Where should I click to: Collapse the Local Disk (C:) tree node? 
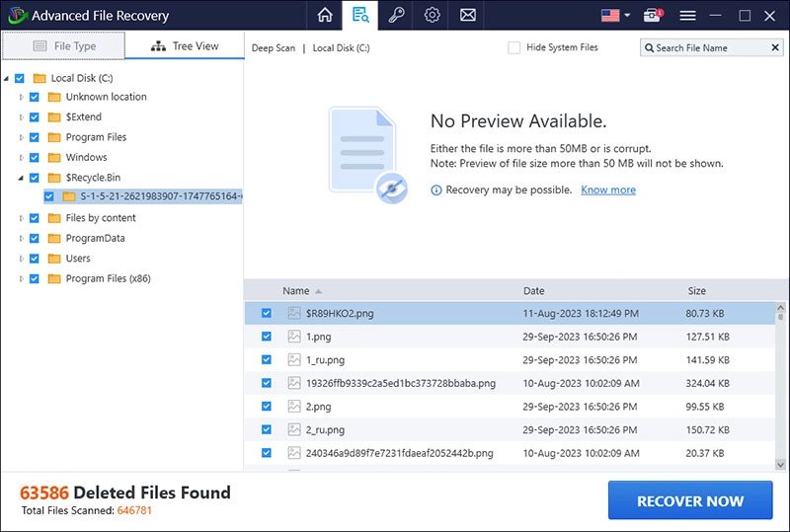6,78
